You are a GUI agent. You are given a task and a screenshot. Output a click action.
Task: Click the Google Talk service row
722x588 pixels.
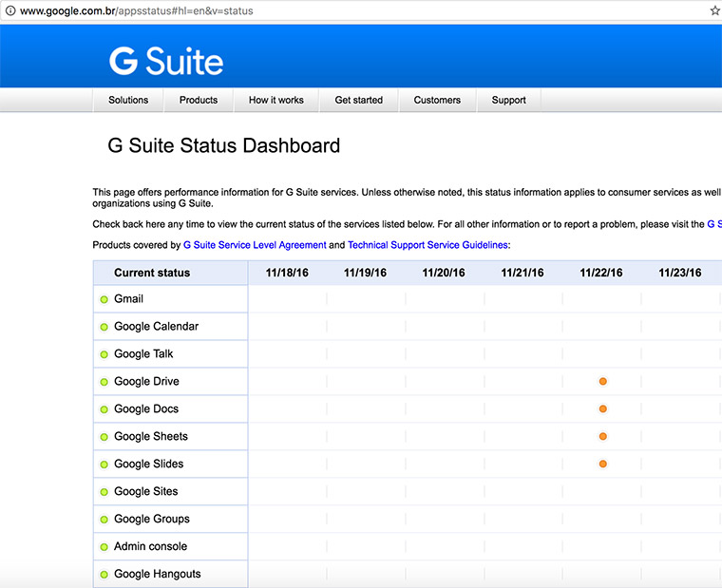click(x=143, y=354)
